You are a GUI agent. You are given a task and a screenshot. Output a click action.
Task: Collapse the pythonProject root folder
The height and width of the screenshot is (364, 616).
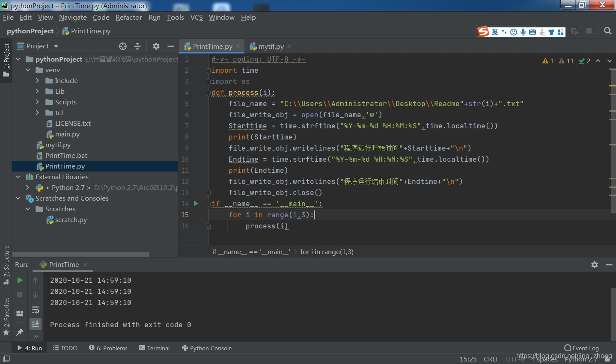point(18,59)
